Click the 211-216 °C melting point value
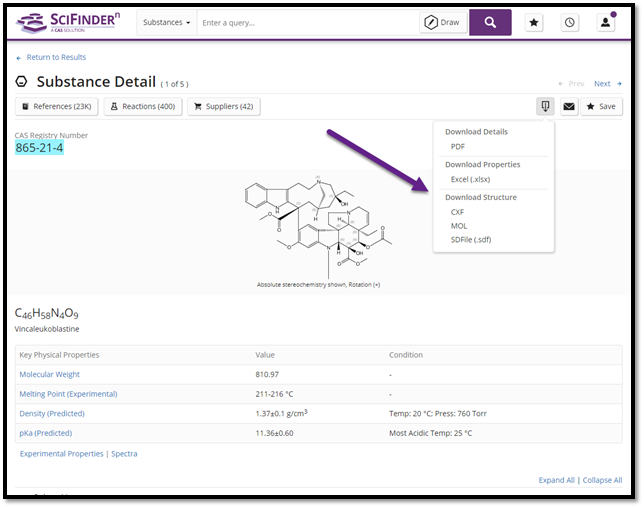 (274, 394)
